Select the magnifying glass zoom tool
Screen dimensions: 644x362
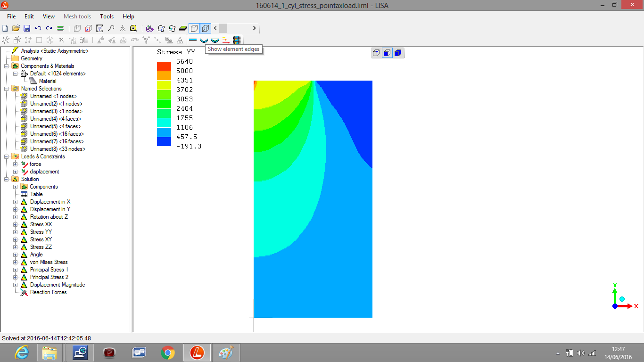coord(111,28)
